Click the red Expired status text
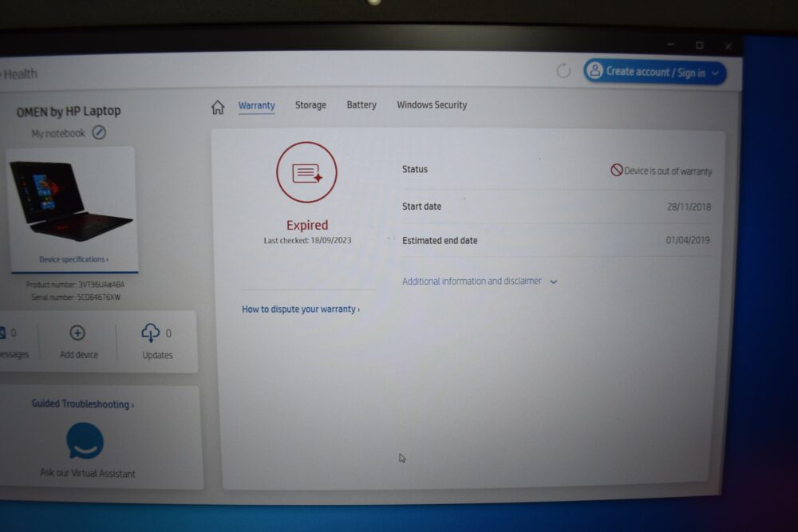The image size is (798, 532). tap(307, 225)
